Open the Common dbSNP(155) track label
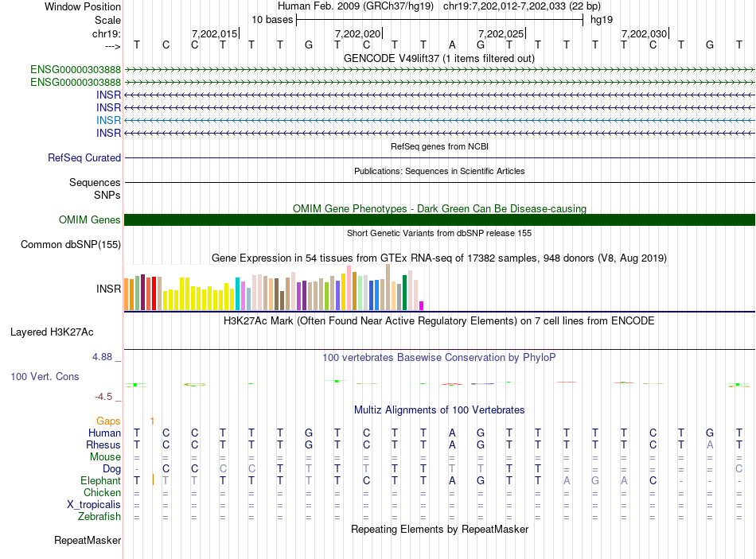756x559 pixels. 71,245
